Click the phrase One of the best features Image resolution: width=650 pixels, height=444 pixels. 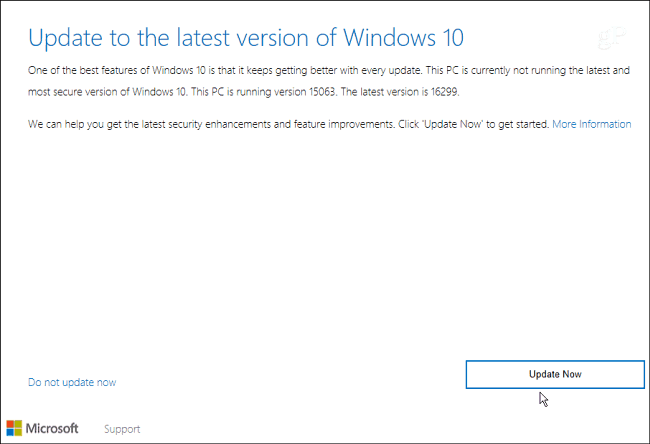[x=83, y=70]
